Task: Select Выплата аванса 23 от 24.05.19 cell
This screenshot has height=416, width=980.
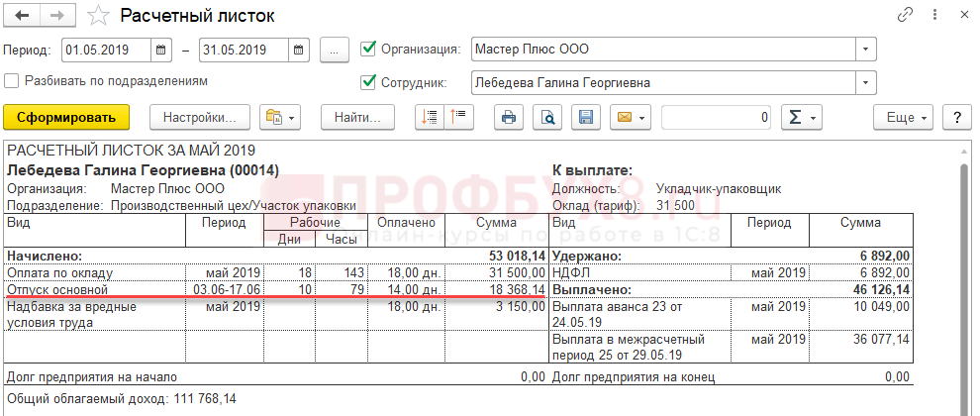Action: tap(639, 315)
